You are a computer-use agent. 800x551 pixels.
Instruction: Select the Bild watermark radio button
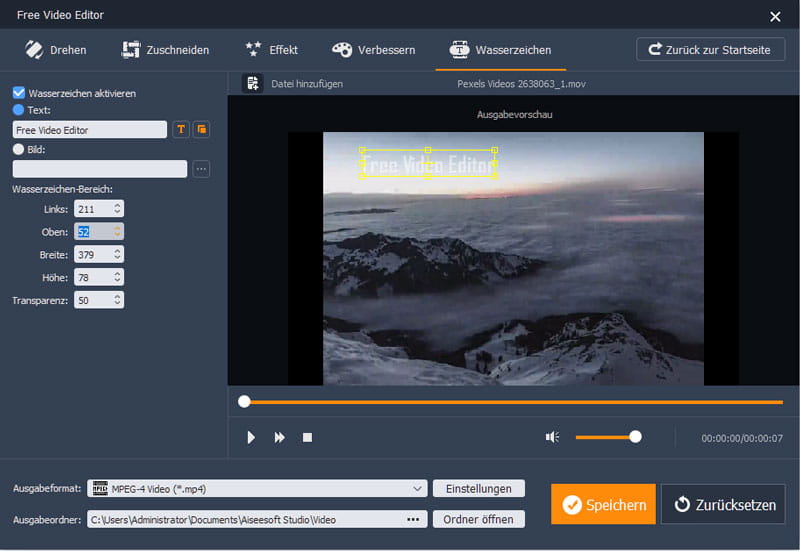pos(18,149)
